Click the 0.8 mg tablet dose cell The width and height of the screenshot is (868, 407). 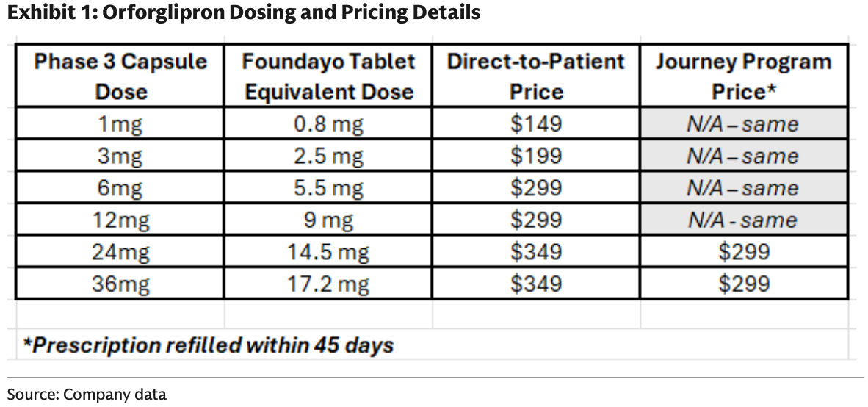click(x=328, y=124)
